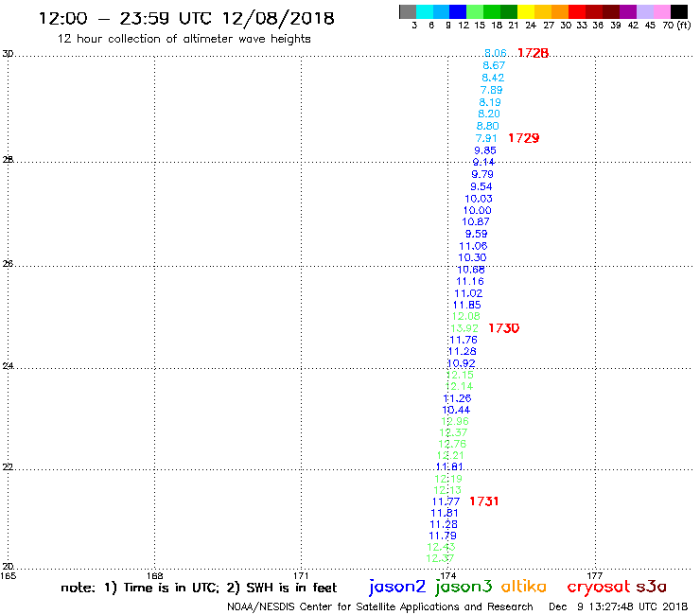Viewport: 700px width, 615px height.
Task: Select the s3a legend label
Action: [x=651, y=587]
